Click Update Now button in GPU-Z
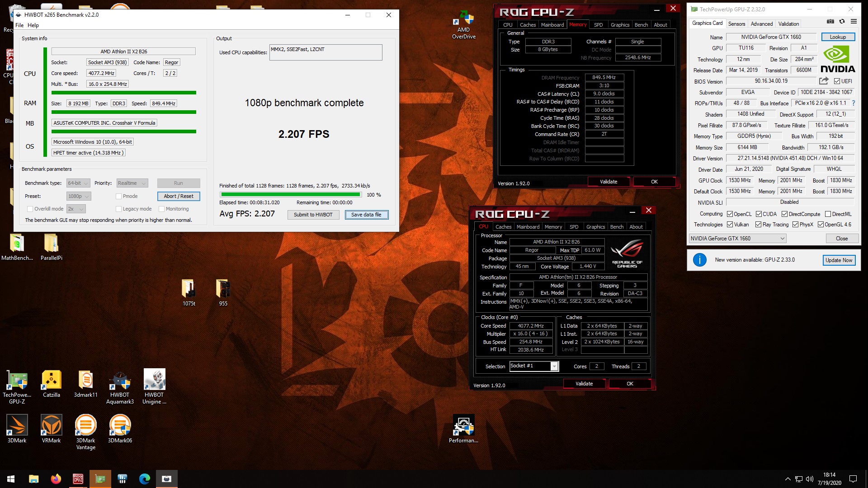The height and width of the screenshot is (488, 868). tap(839, 260)
